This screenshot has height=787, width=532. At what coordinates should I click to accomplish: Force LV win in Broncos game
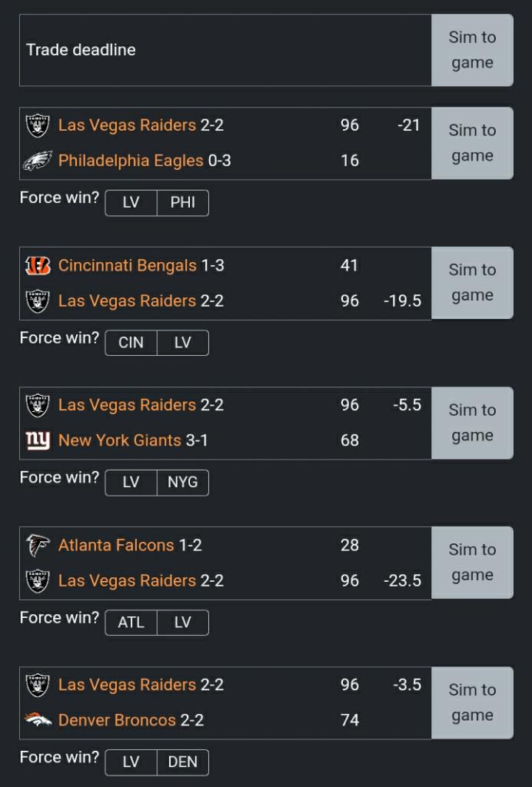point(131,762)
